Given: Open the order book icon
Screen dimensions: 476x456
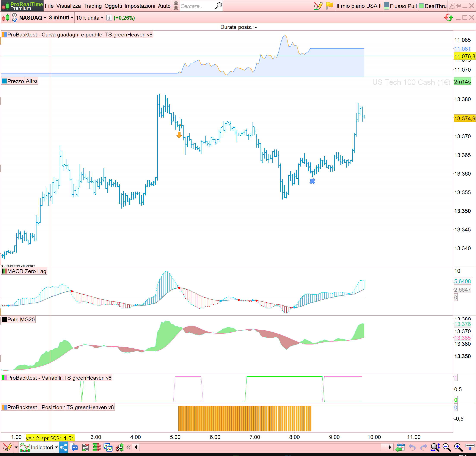Looking at the screenshot, I should (96, 447).
